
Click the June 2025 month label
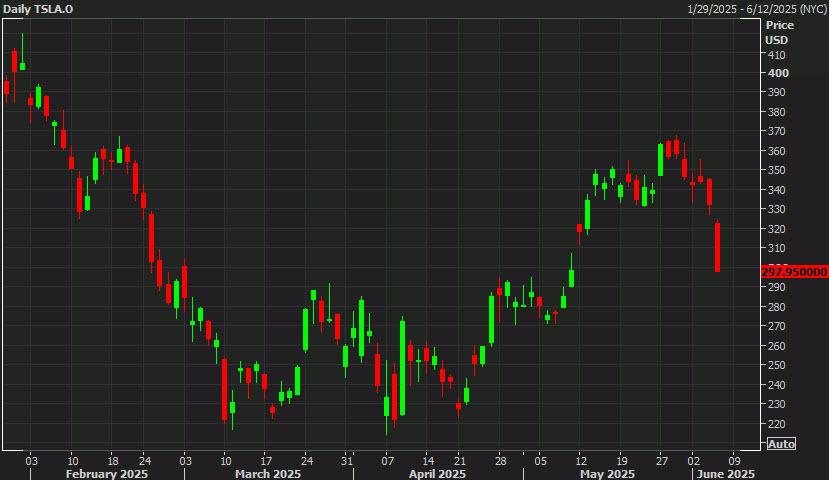(726, 473)
